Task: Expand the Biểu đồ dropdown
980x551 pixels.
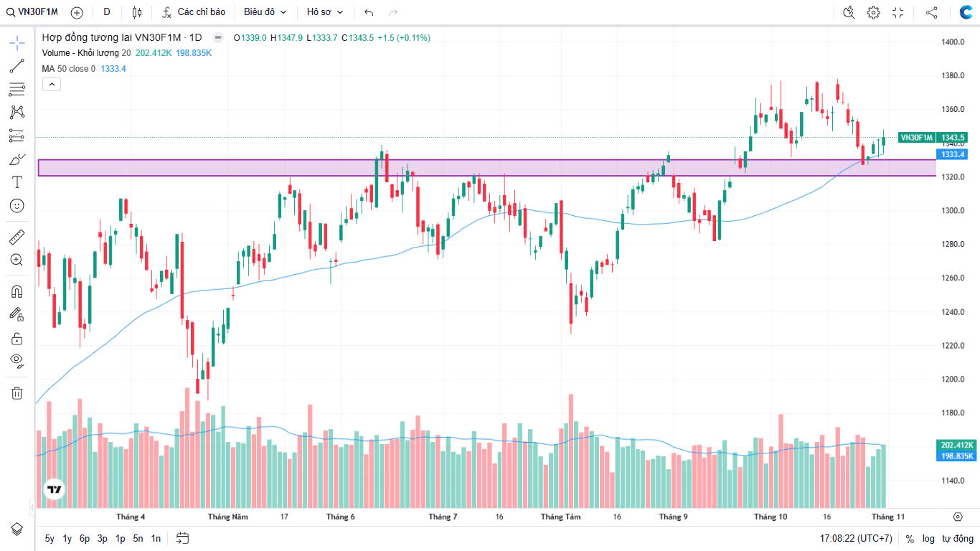Action: point(265,12)
